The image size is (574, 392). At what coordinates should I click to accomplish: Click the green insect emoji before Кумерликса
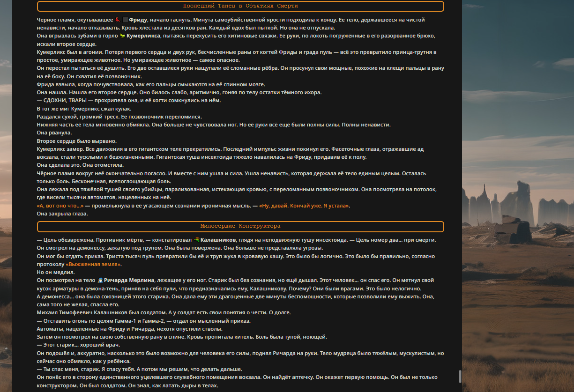(x=123, y=36)
